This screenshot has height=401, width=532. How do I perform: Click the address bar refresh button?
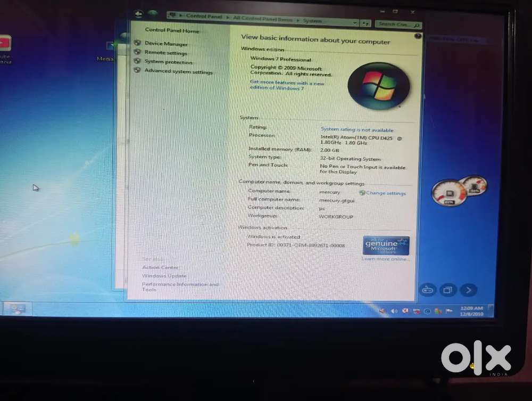tap(365, 23)
